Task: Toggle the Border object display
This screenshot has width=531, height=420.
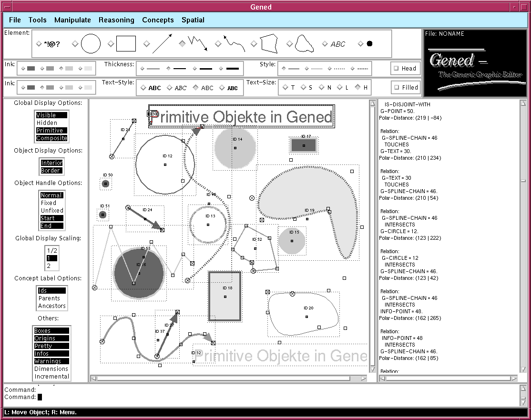Action: (x=51, y=170)
